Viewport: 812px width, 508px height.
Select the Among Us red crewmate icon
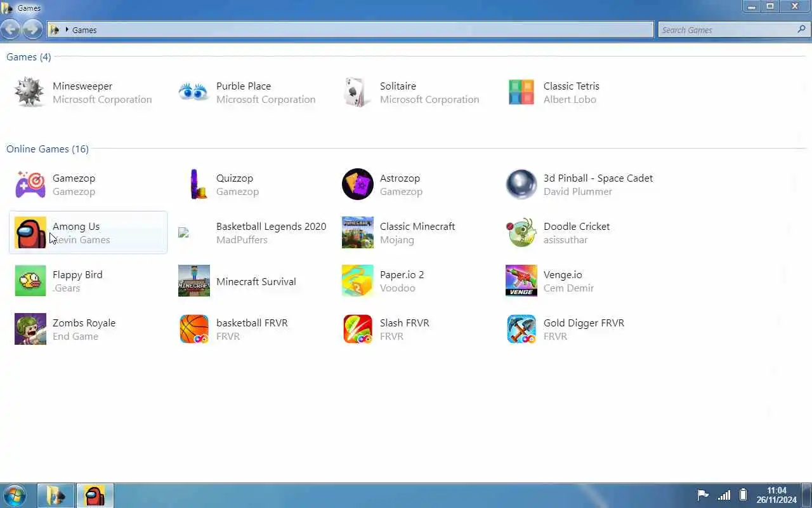tap(30, 232)
